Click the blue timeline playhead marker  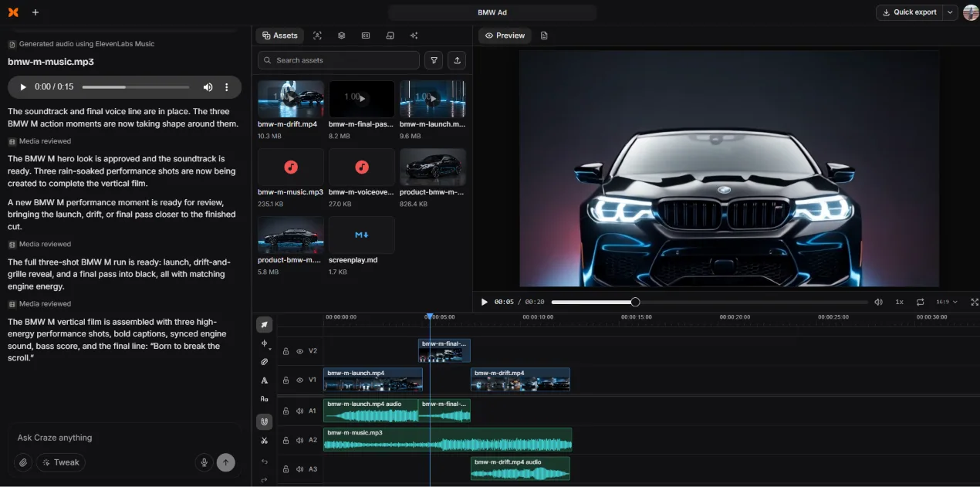pos(430,316)
